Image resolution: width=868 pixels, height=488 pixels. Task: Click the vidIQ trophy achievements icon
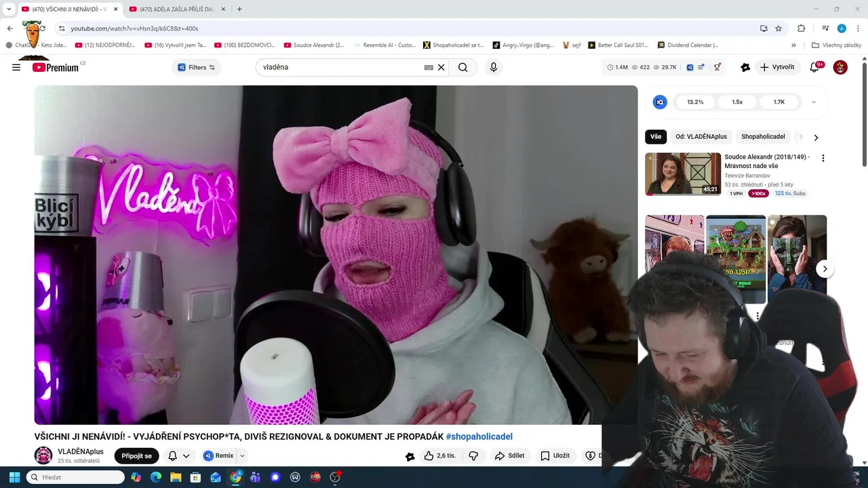pyautogui.click(x=717, y=67)
